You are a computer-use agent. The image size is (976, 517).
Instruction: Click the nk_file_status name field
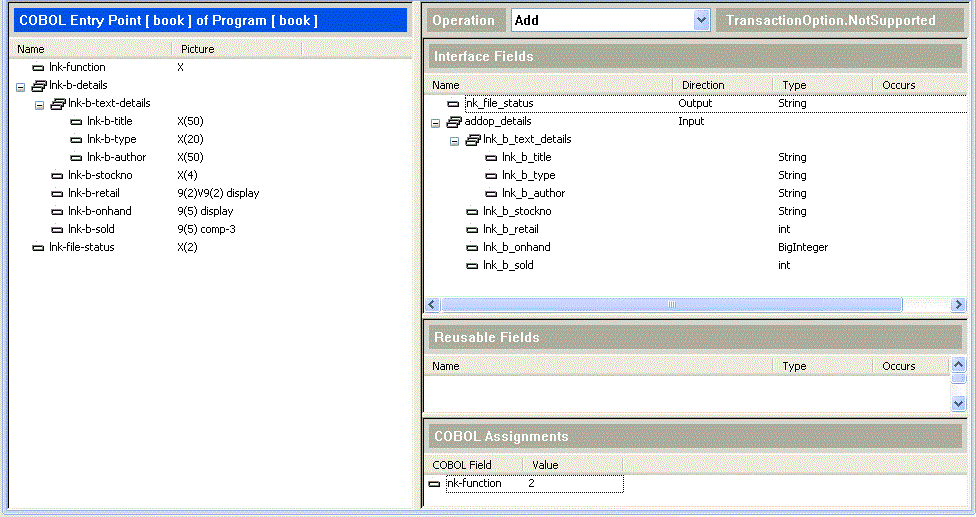pos(500,103)
